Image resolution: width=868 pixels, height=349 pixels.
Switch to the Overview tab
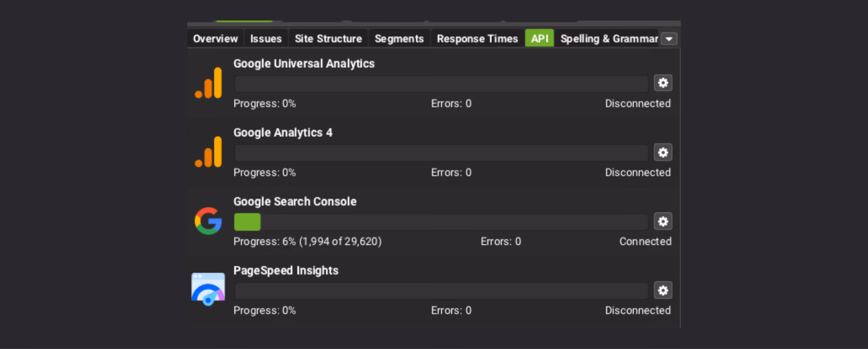click(x=215, y=39)
